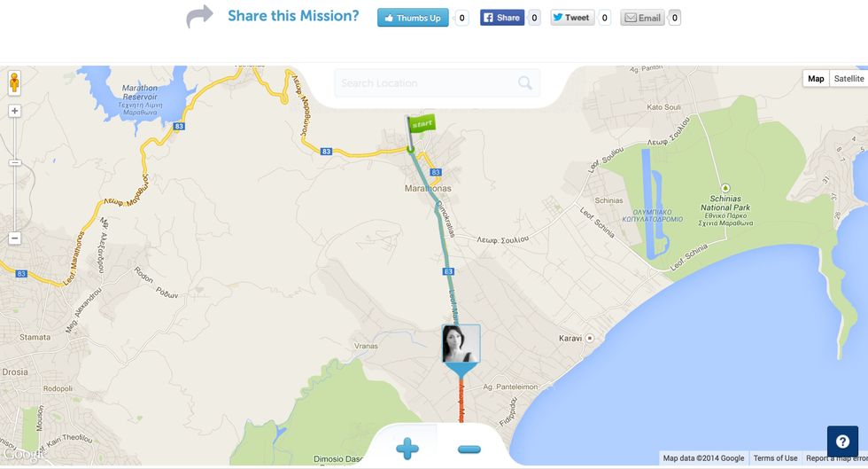Screen dimensions: 868x469
Task: Click the share arrow icon
Action: [199, 16]
